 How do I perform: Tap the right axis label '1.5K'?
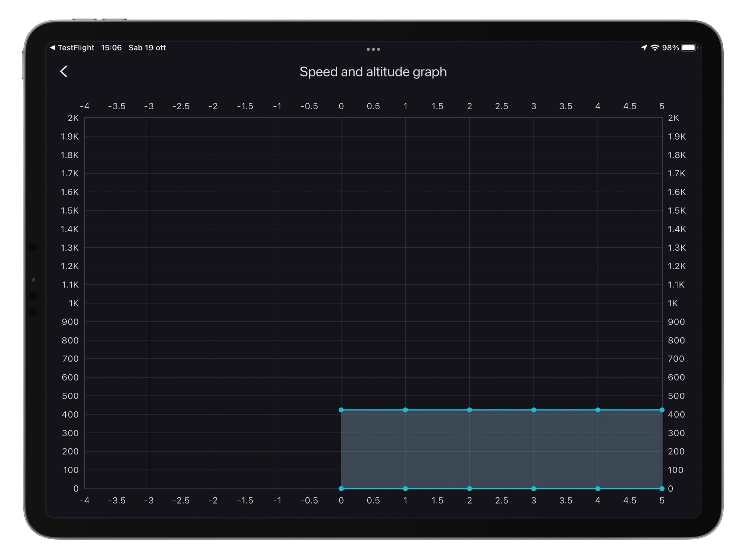677,211
